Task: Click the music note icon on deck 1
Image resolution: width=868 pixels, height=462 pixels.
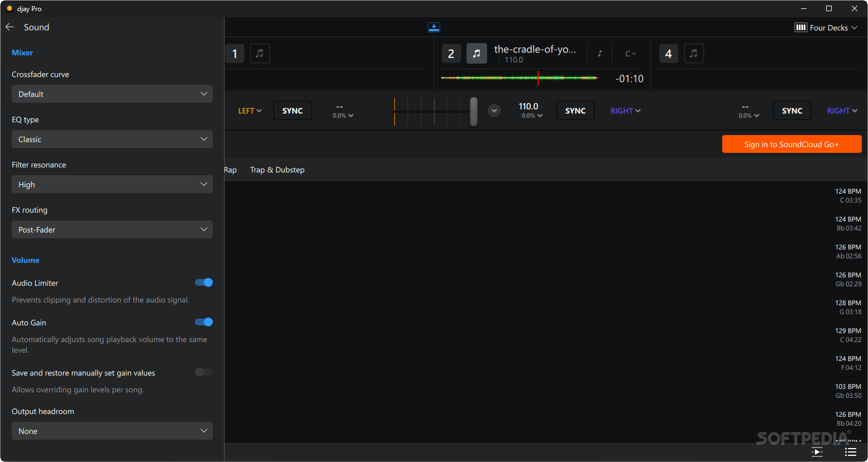Action: point(260,53)
